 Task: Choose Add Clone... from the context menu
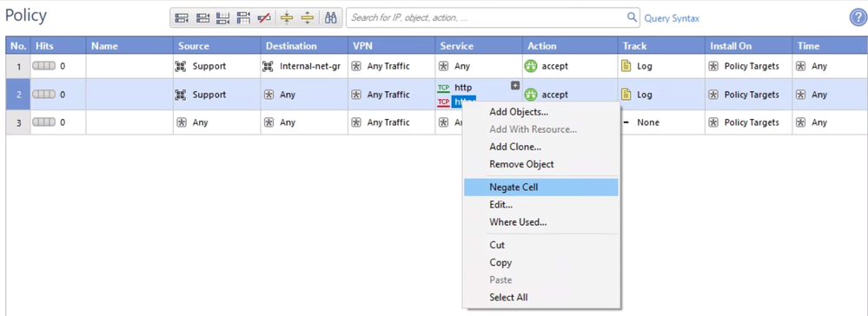(x=515, y=147)
